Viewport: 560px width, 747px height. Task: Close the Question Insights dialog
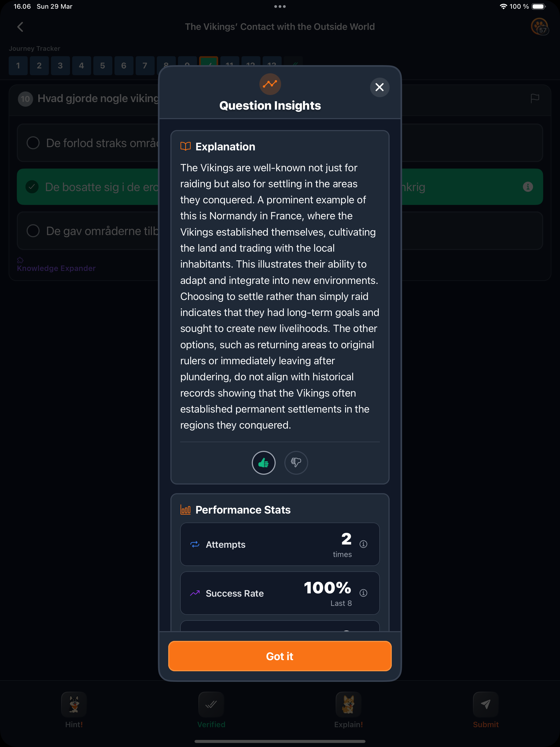coord(379,87)
